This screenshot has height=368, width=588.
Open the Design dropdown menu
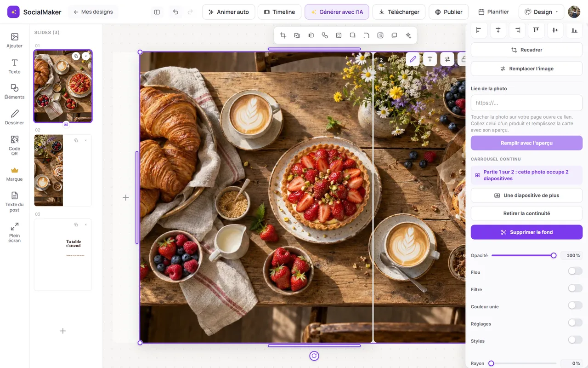tap(541, 12)
